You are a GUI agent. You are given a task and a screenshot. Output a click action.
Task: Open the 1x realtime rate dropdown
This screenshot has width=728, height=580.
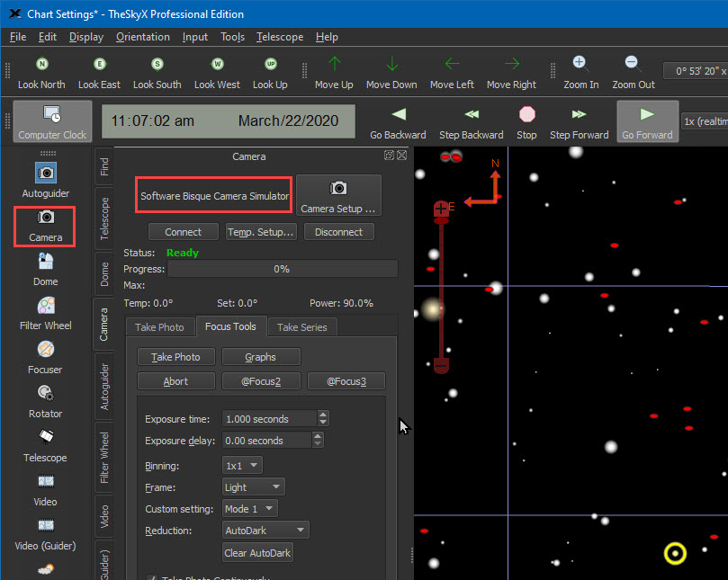tap(705, 121)
